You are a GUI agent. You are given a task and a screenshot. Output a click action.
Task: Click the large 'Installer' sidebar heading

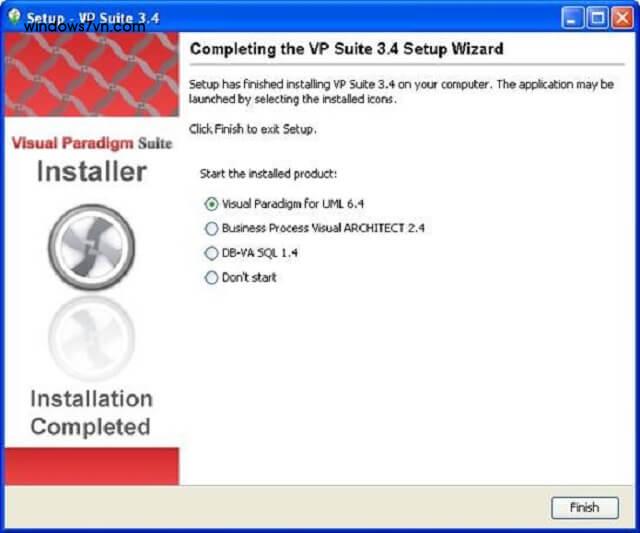click(x=91, y=171)
